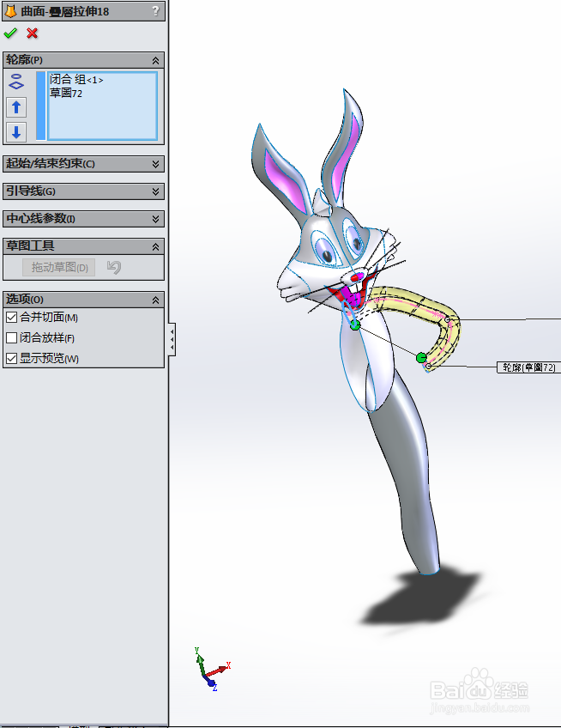Expand the 中心线参数 section
Screen dimensions: 561x728
155,219
